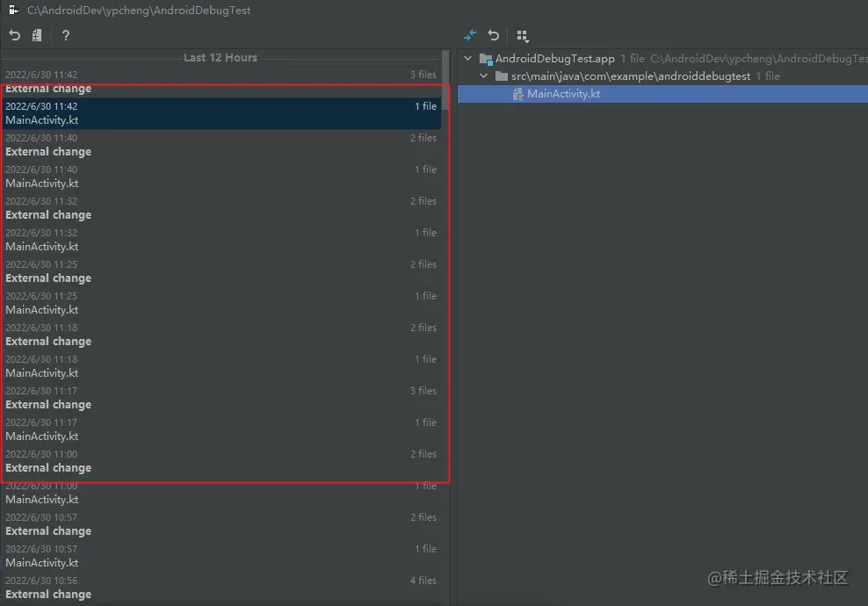The height and width of the screenshot is (606, 868).
Task: Select the 11:32 External change revision
Action: click(221, 208)
